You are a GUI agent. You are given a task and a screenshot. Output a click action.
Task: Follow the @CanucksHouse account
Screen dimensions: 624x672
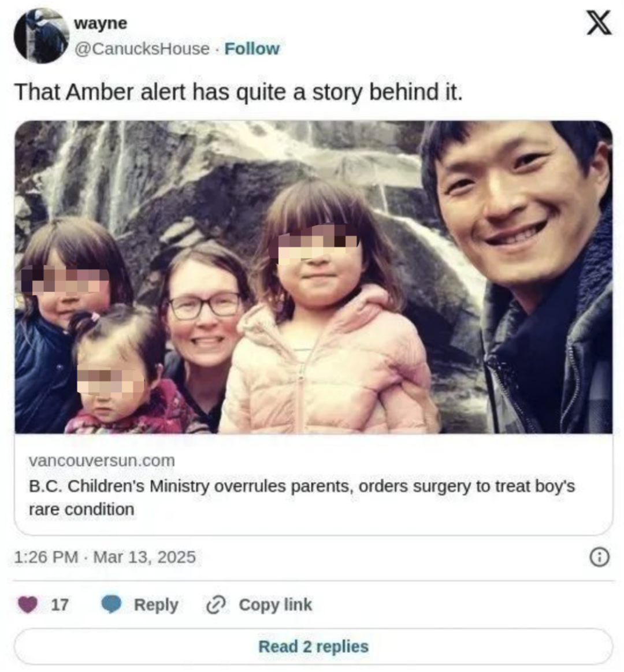[252, 49]
